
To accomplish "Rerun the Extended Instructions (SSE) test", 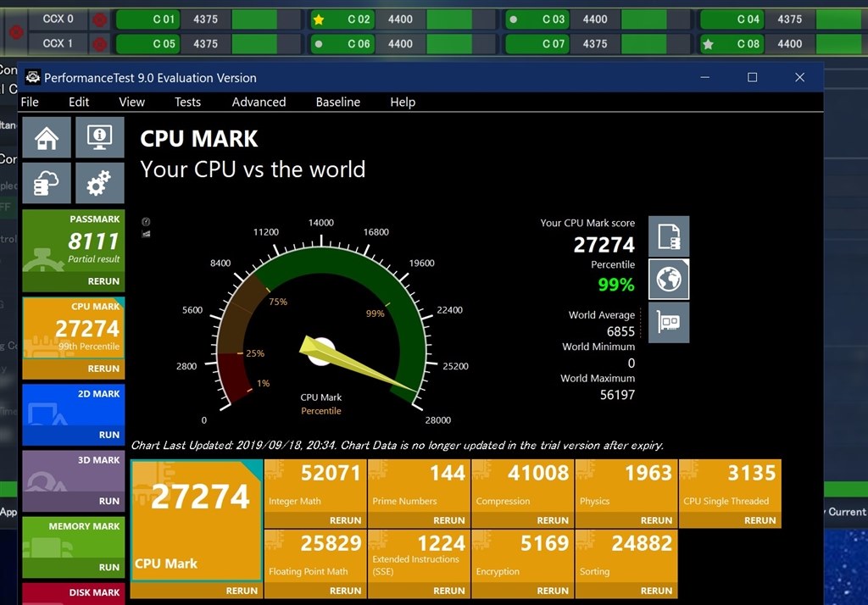I will [449, 591].
